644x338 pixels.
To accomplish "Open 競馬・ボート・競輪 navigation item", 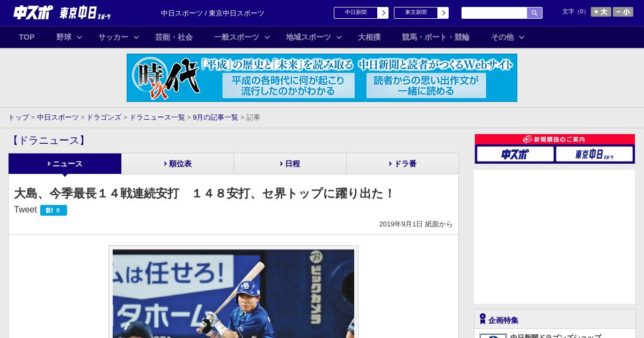I will 436,37.
